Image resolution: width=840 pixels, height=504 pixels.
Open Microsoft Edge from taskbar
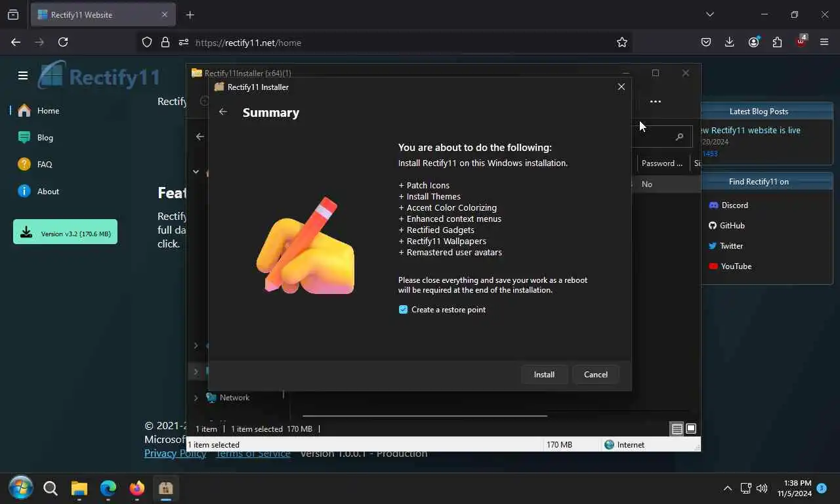[x=108, y=488]
